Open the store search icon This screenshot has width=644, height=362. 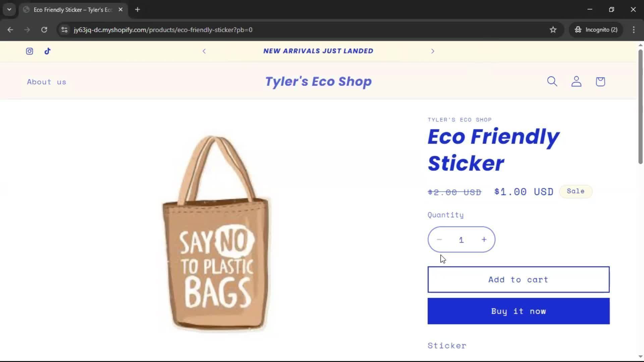click(x=552, y=81)
